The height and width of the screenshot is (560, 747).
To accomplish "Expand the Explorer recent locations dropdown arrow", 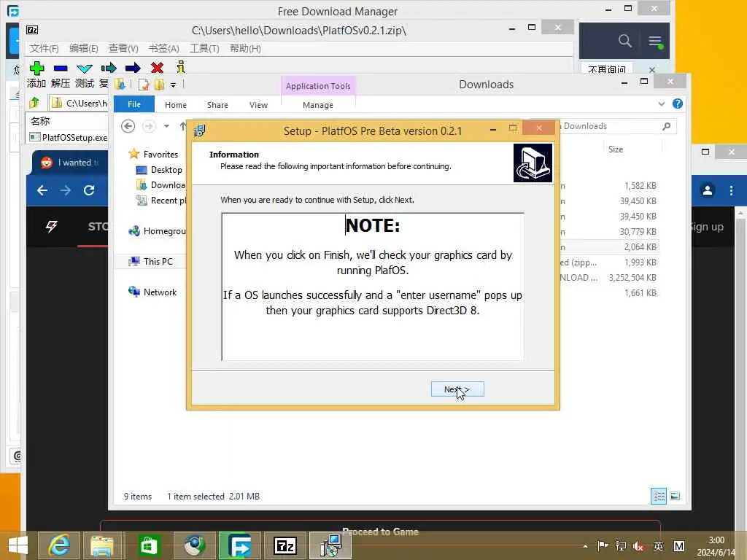I will click(166, 126).
